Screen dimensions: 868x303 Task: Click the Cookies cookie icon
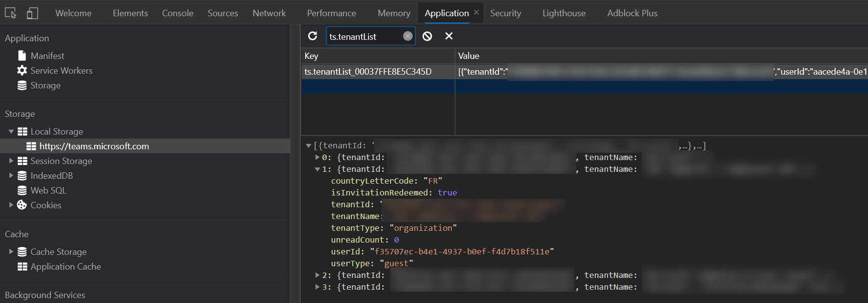[22, 205]
